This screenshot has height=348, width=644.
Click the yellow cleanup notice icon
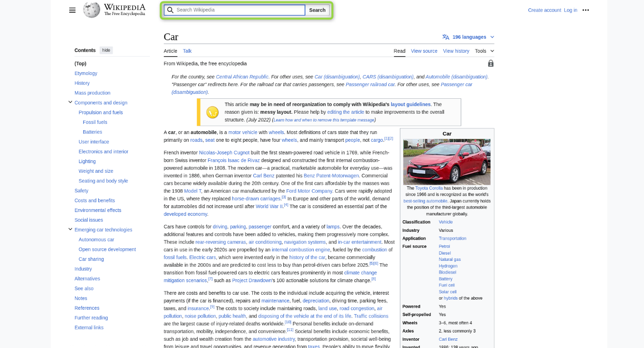point(213,112)
